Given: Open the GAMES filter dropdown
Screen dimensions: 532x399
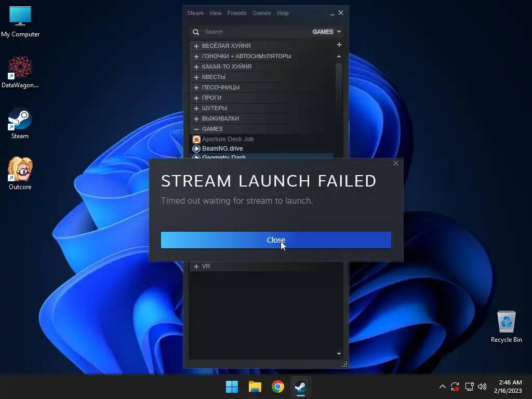Looking at the screenshot, I should pyautogui.click(x=326, y=32).
